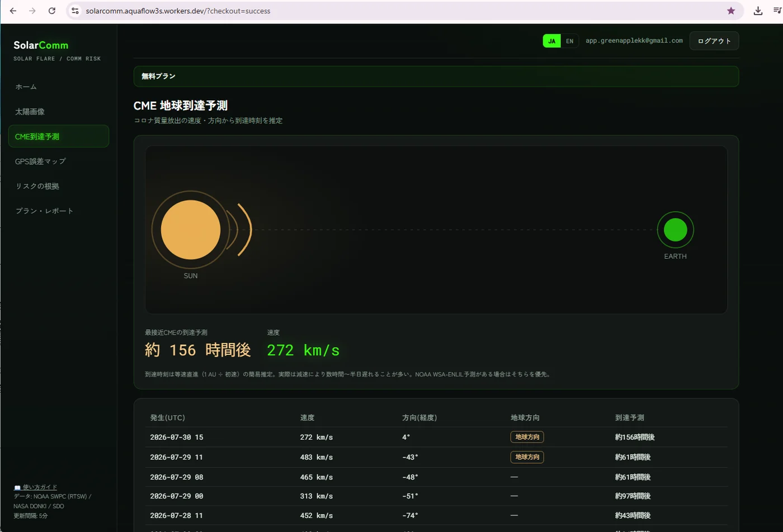Click the bookmark star icon
The height and width of the screenshot is (532, 783).
click(731, 11)
